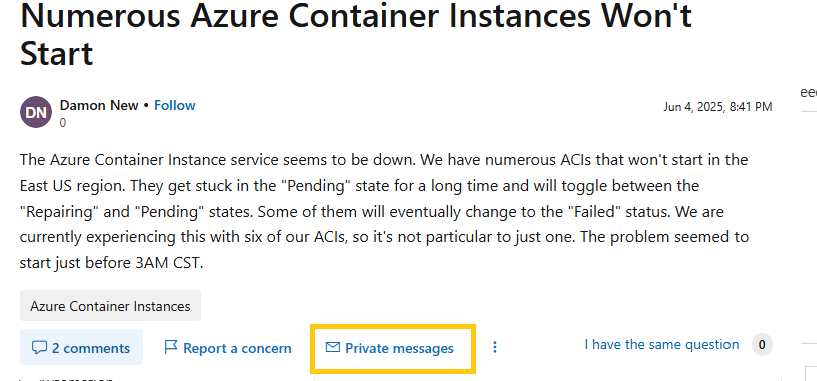Click the DN author avatar circle

click(36, 112)
